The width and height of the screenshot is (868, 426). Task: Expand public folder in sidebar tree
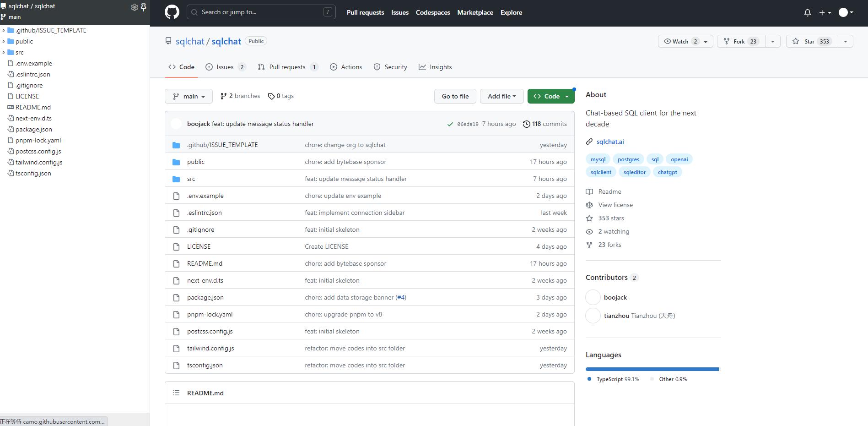(4, 41)
